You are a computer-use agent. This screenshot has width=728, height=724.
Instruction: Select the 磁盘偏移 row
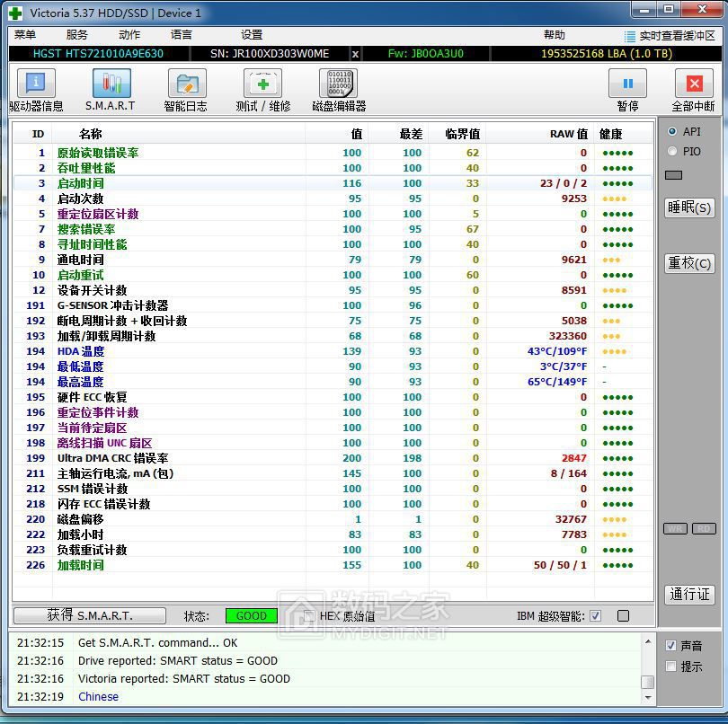(333, 519)
